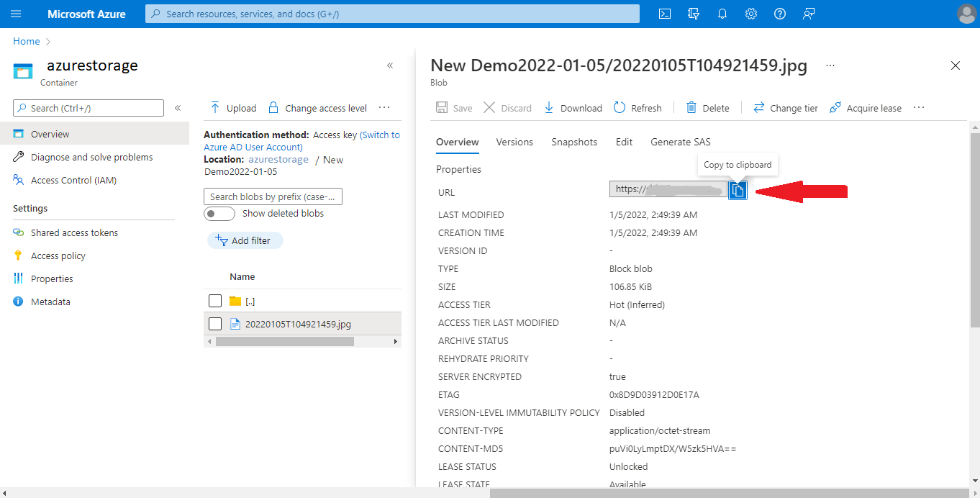
Task: Click the CONTENT-MD5 value
Action: pyautogui.click(x=673, y=448)
